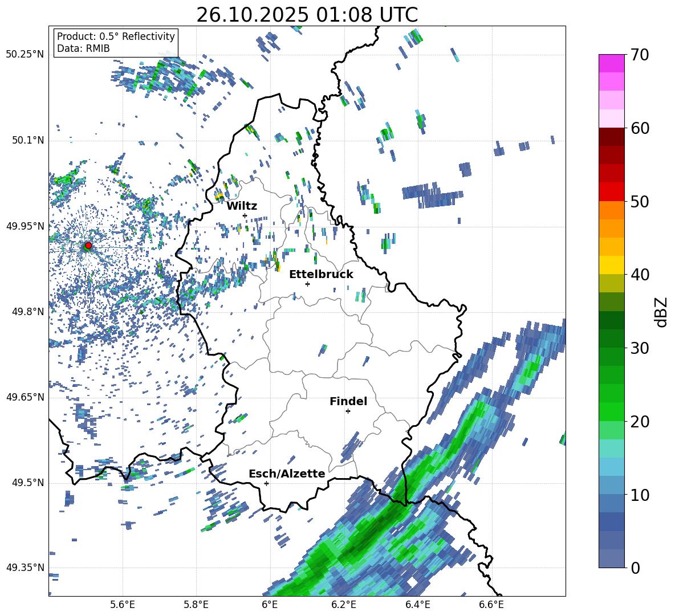Click the 6.2°E longitude label

pyautogui.click(x=344, y=605)
